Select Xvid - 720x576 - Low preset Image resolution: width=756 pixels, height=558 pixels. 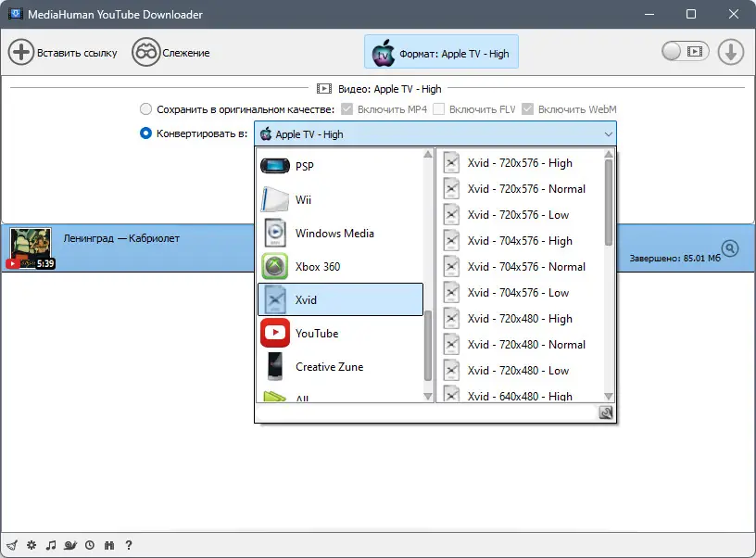tap(520, 215)
